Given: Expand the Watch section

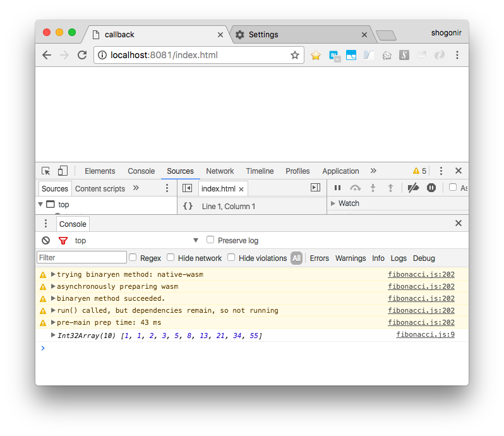Looking at the screenshot, I should (x=333, y=203).
